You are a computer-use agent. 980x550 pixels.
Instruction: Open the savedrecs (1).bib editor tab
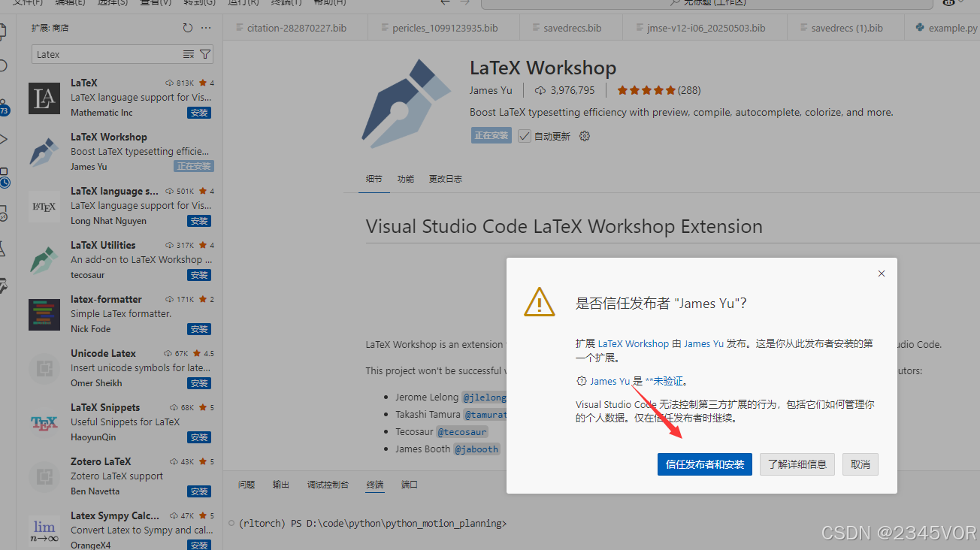pyautogui.click(x=847, y=28)
